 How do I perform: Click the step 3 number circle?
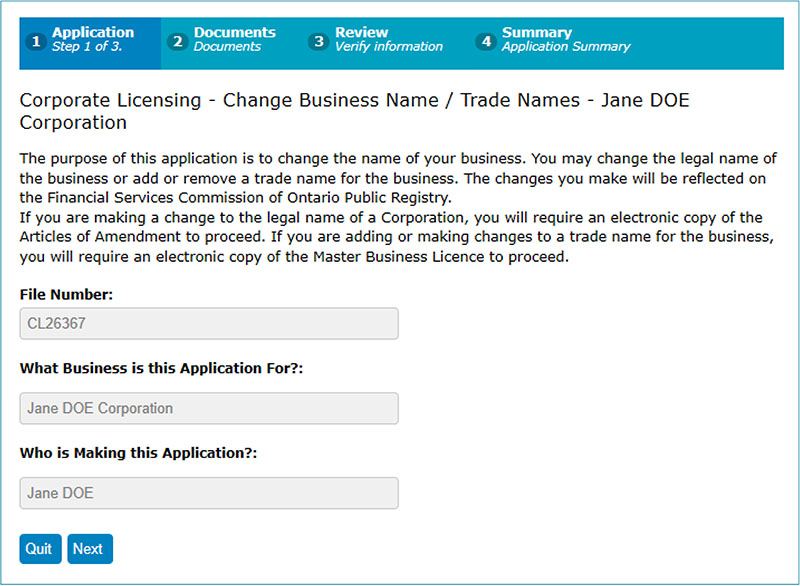click(x=319, y=42)
